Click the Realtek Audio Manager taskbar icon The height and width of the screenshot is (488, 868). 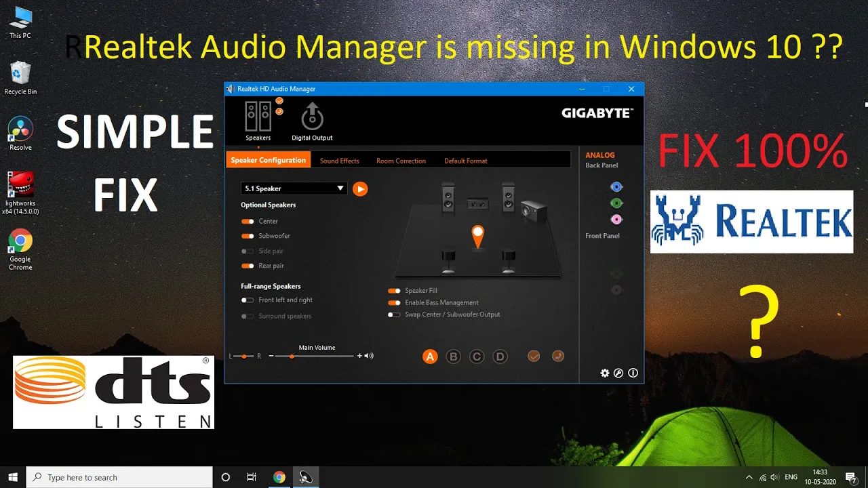[306, 477]
